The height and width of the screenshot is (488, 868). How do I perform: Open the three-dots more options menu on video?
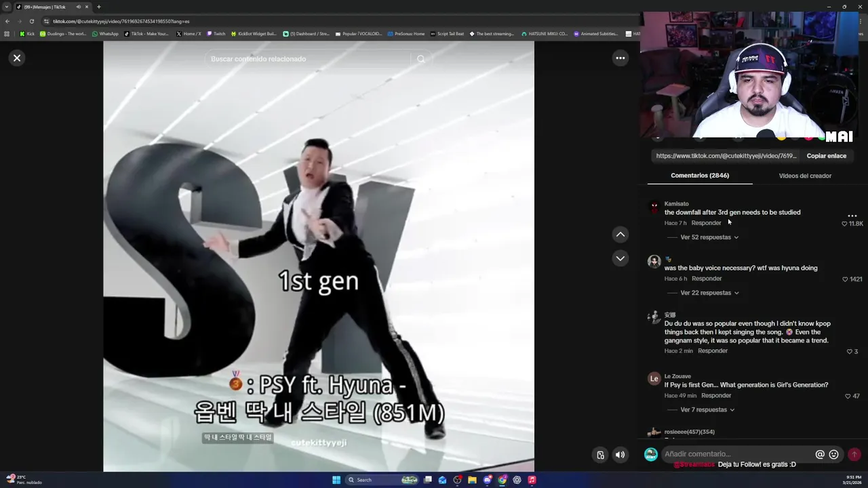(x=620, y=58)
